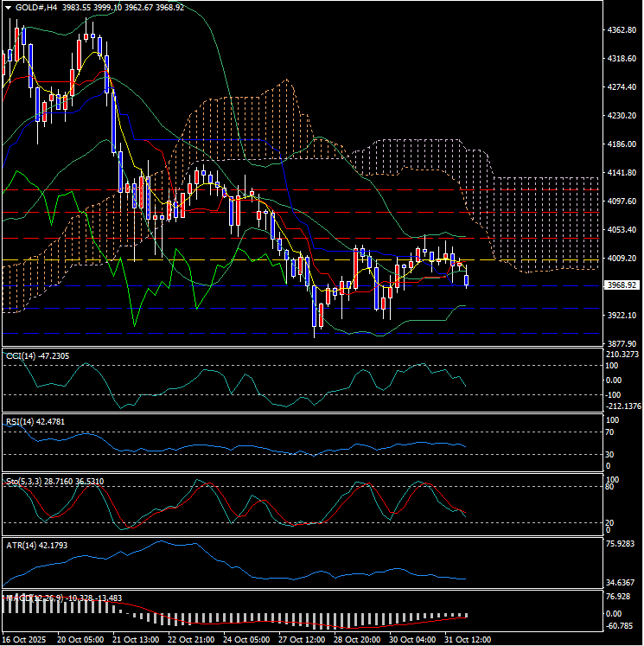This screenshot has height=646, width=644.
Task: Click the 28 Oct 20:00 time label
Action: [358, 639]
